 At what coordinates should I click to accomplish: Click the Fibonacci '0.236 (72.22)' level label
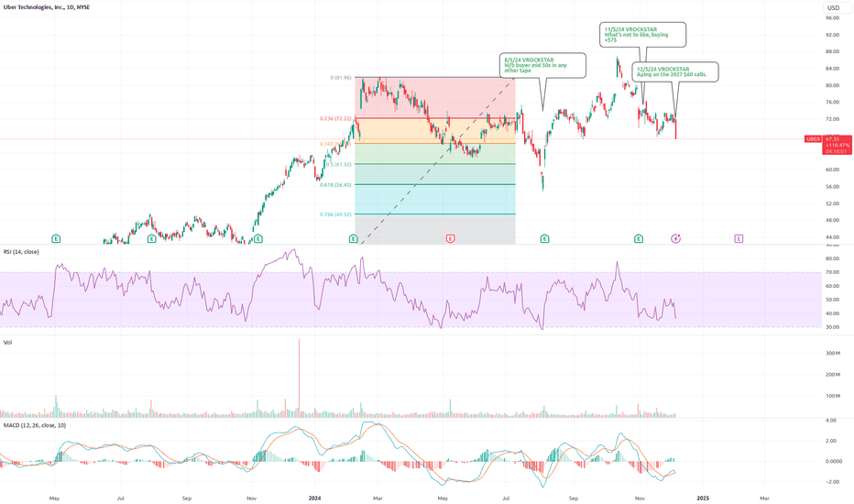(x=335, y=118)
